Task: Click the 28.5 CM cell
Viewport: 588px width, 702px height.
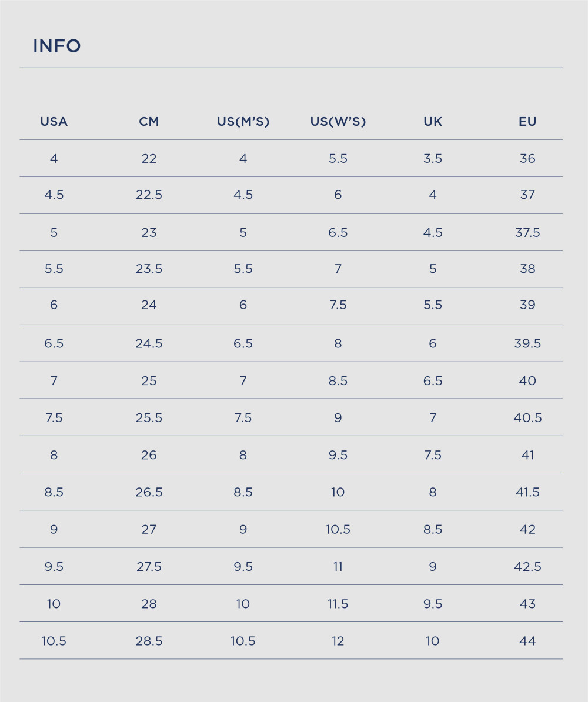Action: (x=149, y=641)
